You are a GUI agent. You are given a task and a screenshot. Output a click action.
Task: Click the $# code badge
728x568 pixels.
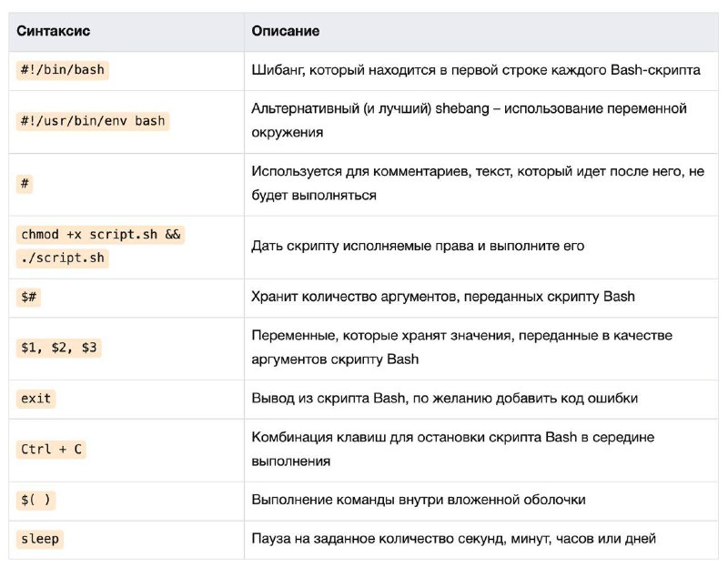pos(28,297)
